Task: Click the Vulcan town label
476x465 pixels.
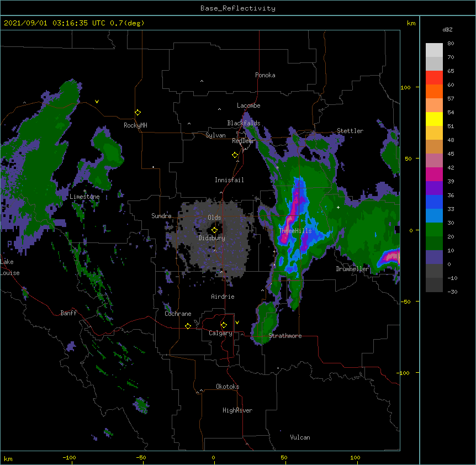Action: (x=300, y=437)
